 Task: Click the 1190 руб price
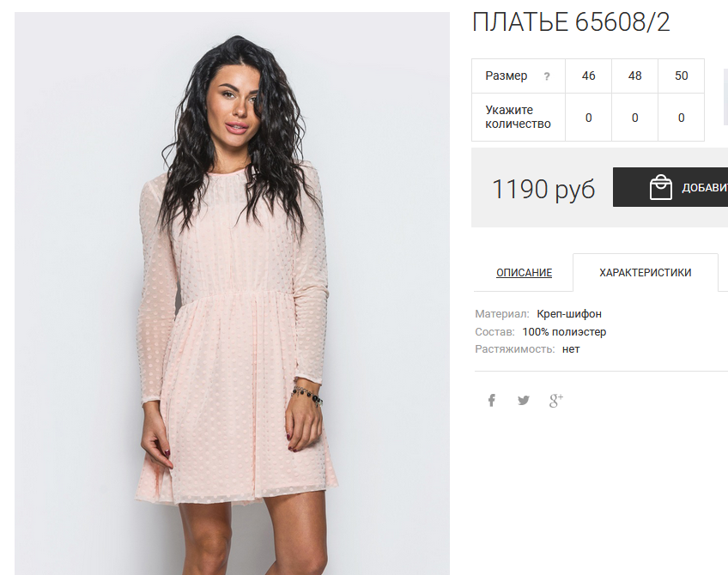point(543,190)
